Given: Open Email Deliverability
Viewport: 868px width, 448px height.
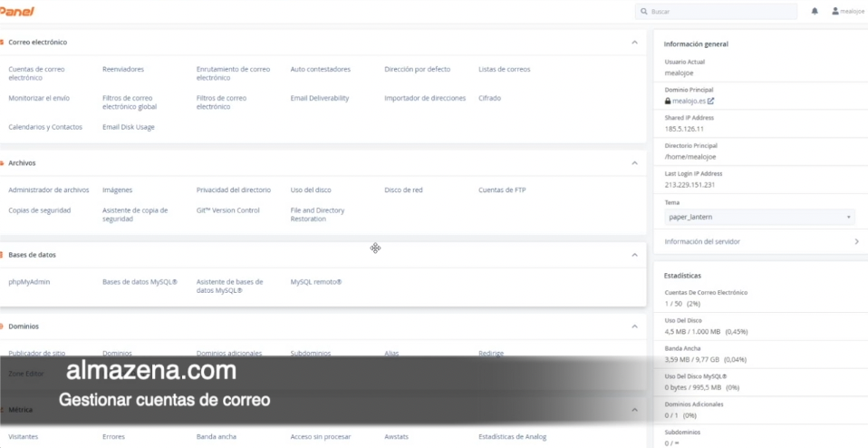Looking at the screenshot, I should point(319,98).
